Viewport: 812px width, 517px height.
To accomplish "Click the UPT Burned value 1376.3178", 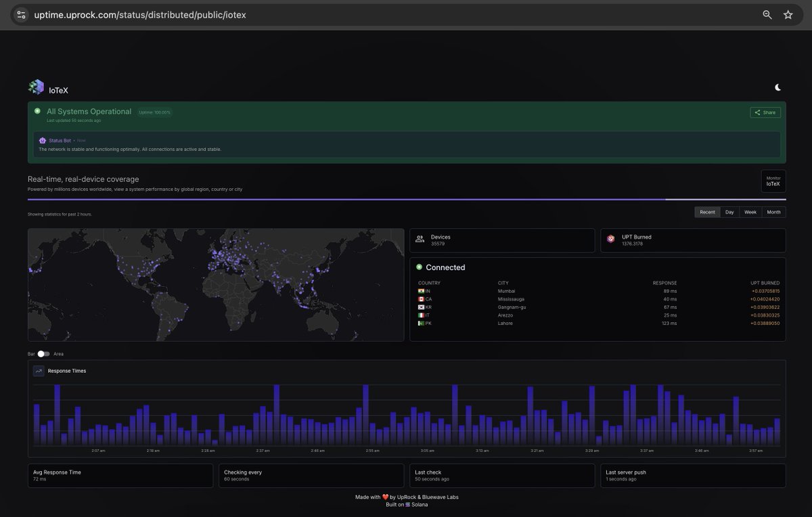I will point(632,243).
